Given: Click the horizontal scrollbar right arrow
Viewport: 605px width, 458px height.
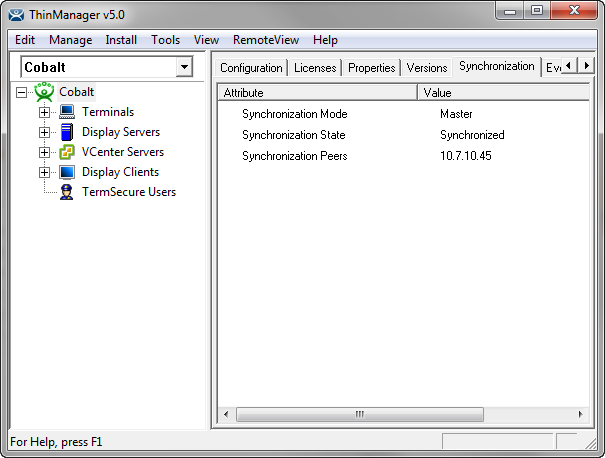Looking at the screenshot, I should 581,414.
